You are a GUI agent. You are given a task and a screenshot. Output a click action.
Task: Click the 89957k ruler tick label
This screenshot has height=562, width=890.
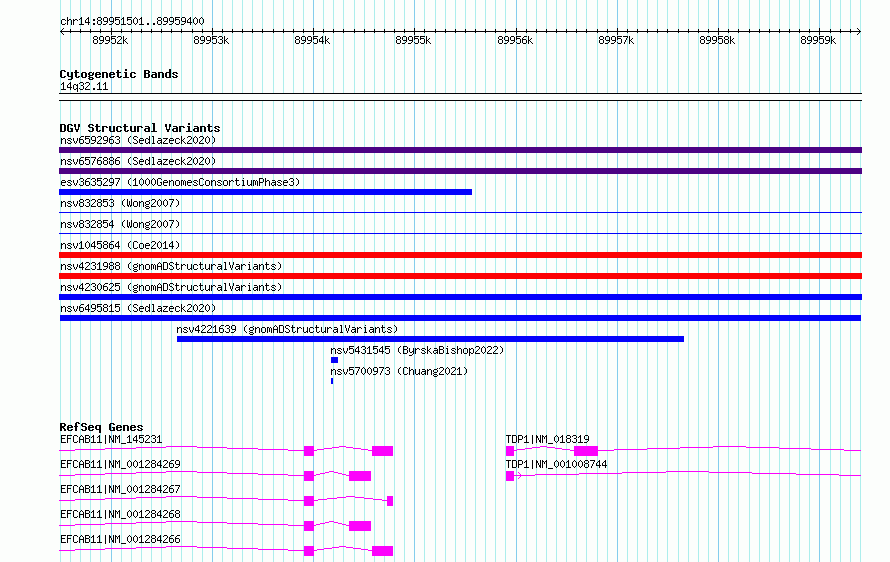pos(616,40)
